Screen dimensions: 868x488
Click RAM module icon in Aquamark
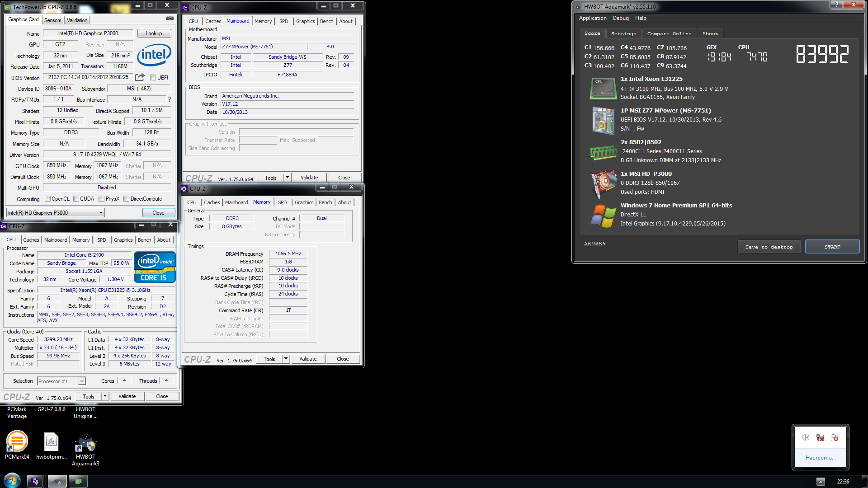pyautogui.click(x=603, y=153)
